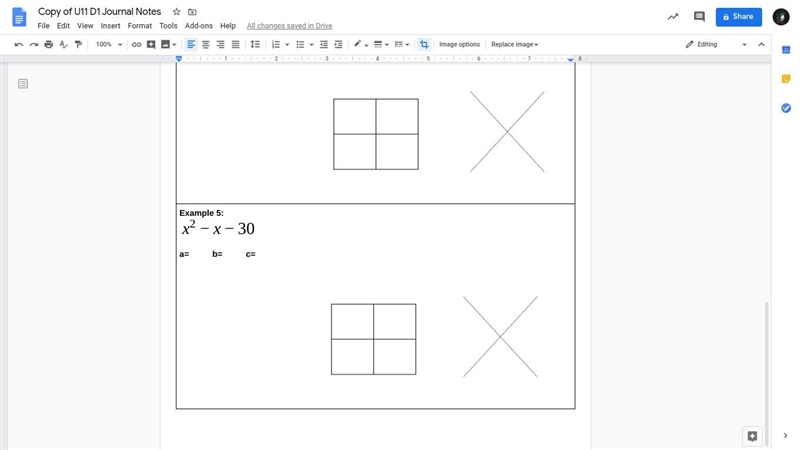Open the Replace image dropdown
Viewport: 800px width, 450px height.
click(514, 44)
